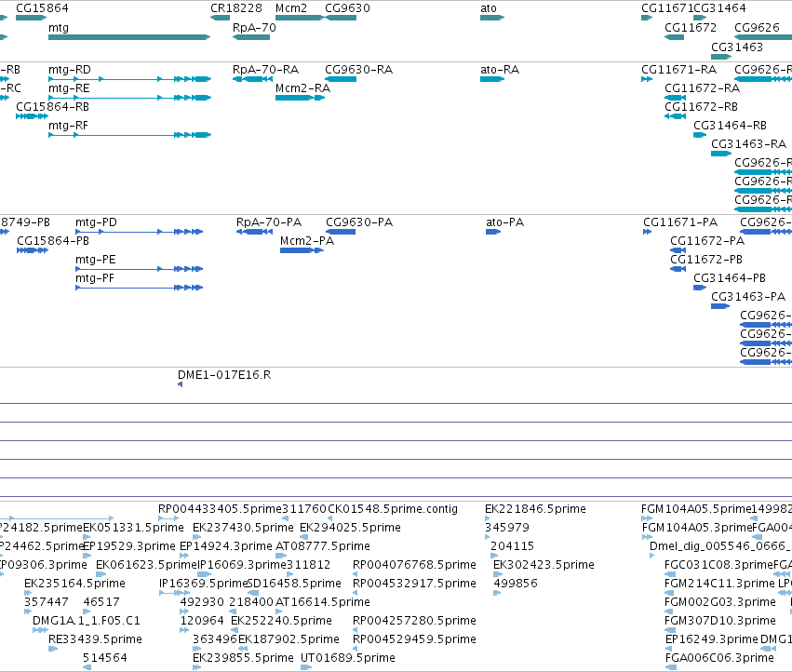Click the CG11671-PA protein label
792x672 pixels.
click(x=680, y=222)
